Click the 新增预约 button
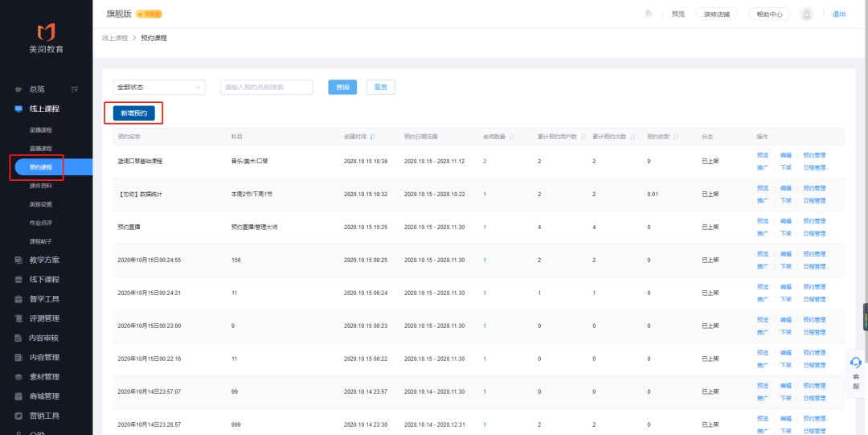Screen dimensions: 868x435 pos(133,113)
